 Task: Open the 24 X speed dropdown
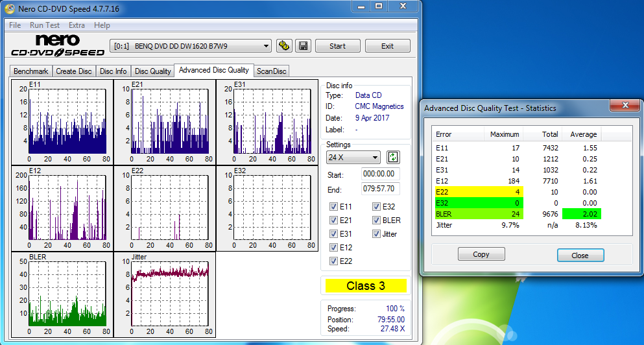pos(353,158)
